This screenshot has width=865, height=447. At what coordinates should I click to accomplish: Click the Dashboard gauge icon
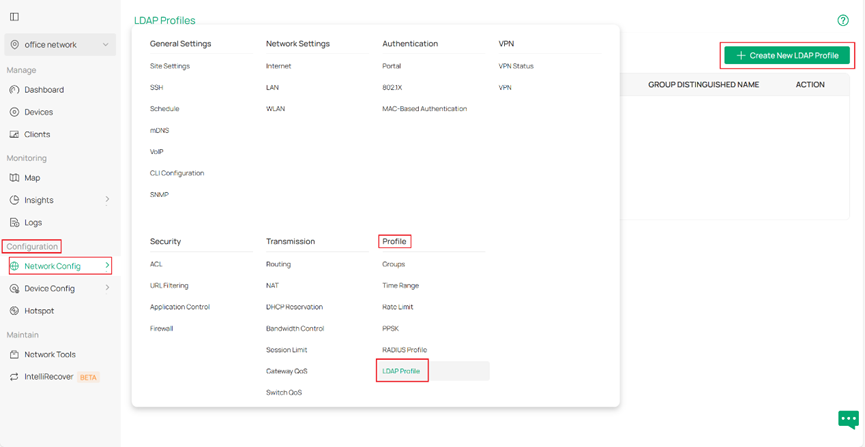click(14, 89)
